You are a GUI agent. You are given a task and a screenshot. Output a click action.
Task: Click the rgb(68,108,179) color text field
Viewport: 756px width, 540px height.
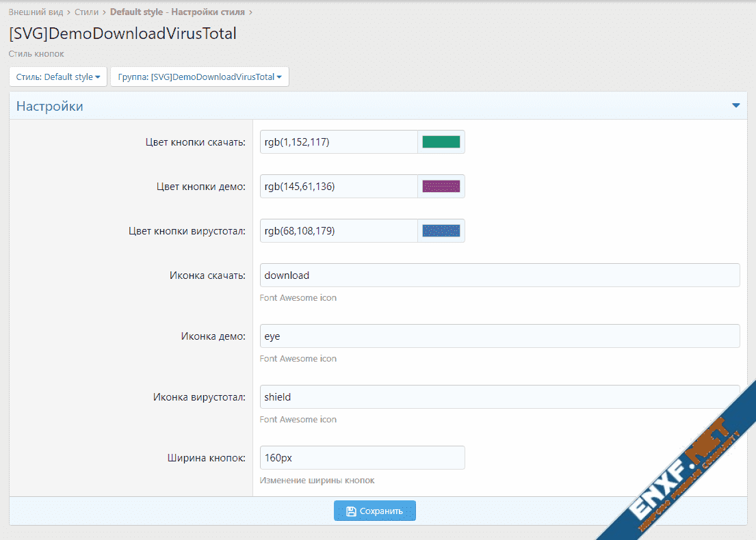point(339,231)
